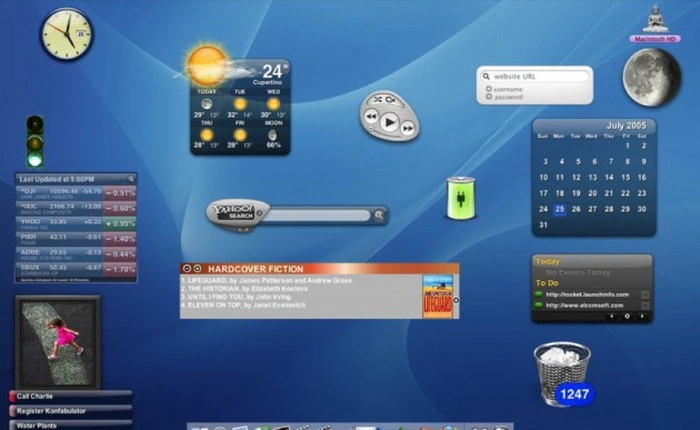This screenshot has height=430, width=700.
Task: Click the -1.70% change badge for SBUX
Action: point(120,269)
